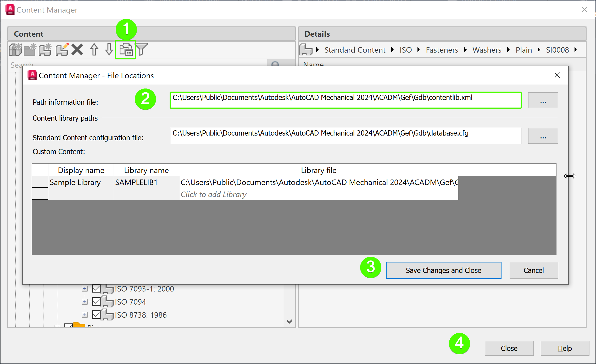Click the New Folder icon

[x=30, y=49]
